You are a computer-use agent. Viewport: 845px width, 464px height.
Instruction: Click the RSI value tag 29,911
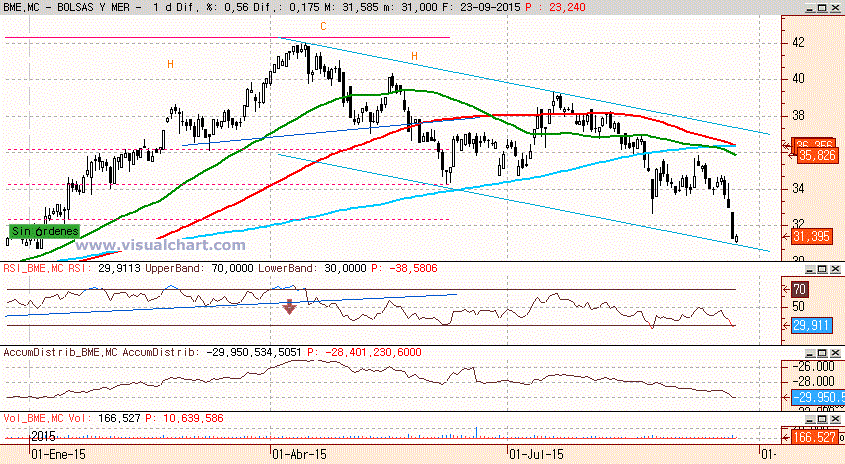(x=812, y=326)
